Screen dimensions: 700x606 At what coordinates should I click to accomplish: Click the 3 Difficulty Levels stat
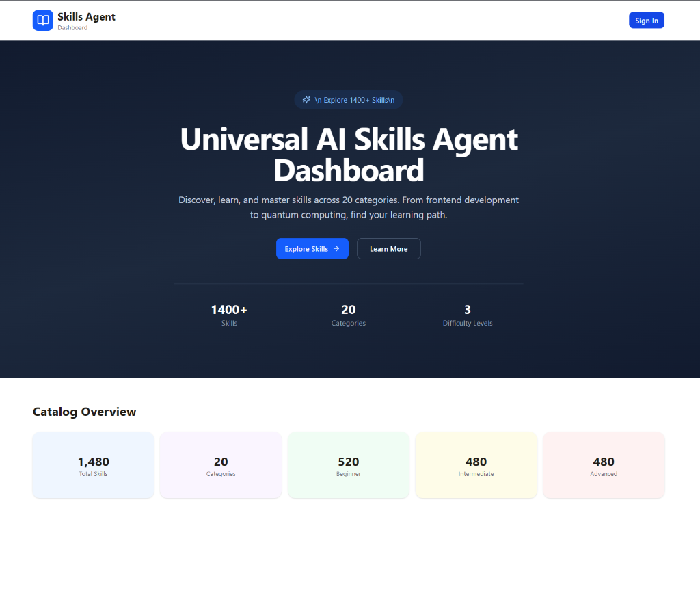click(467, 314)
